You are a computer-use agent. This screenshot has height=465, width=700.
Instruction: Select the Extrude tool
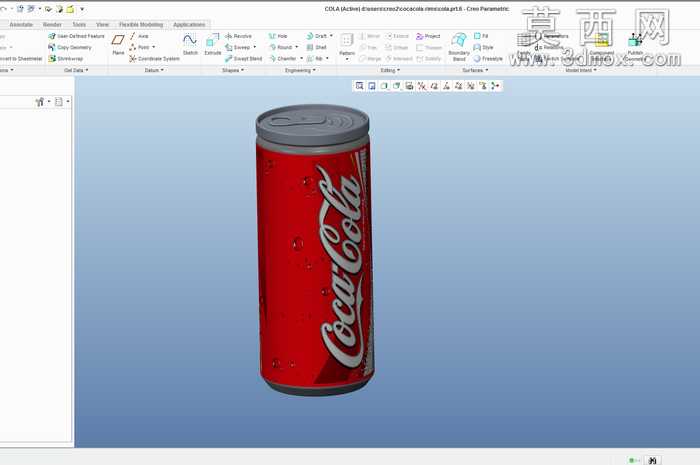coord(212,44)
